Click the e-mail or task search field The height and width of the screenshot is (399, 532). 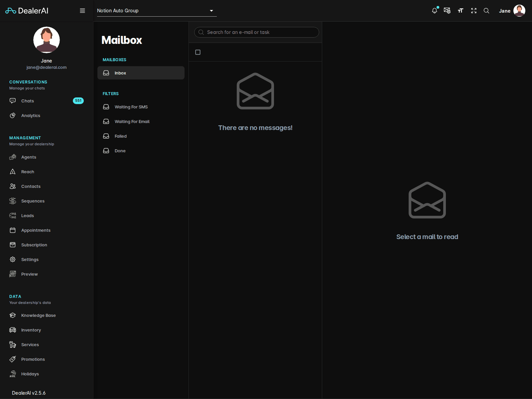(259, 32)
